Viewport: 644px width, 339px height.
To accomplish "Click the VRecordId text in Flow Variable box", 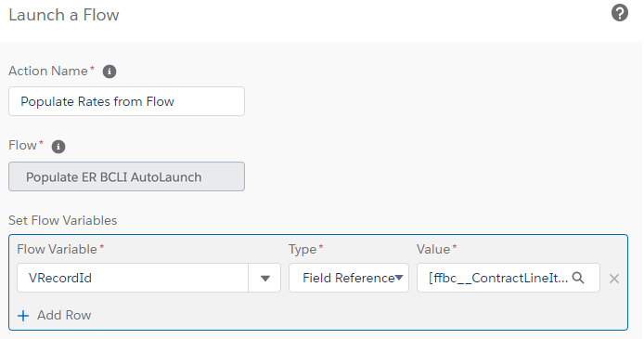I will [60, 279].
